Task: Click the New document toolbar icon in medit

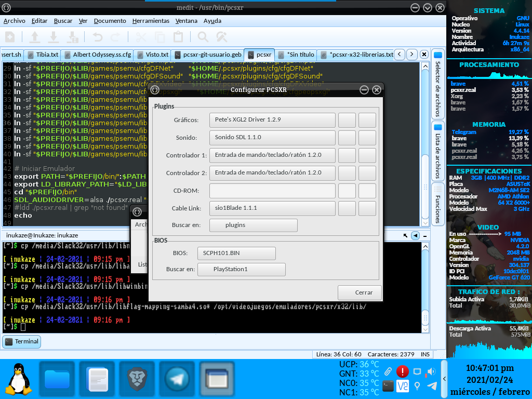Action: [x=10, y=37]
